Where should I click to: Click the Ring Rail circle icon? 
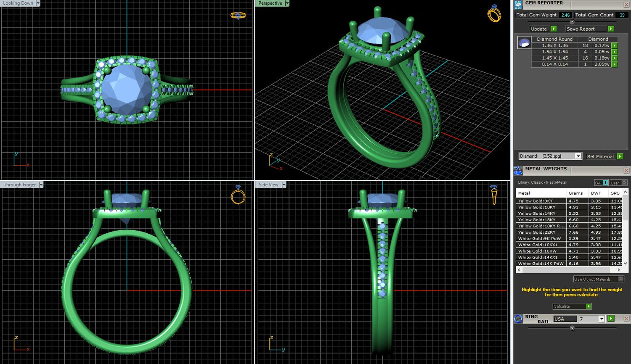[518, 319]
